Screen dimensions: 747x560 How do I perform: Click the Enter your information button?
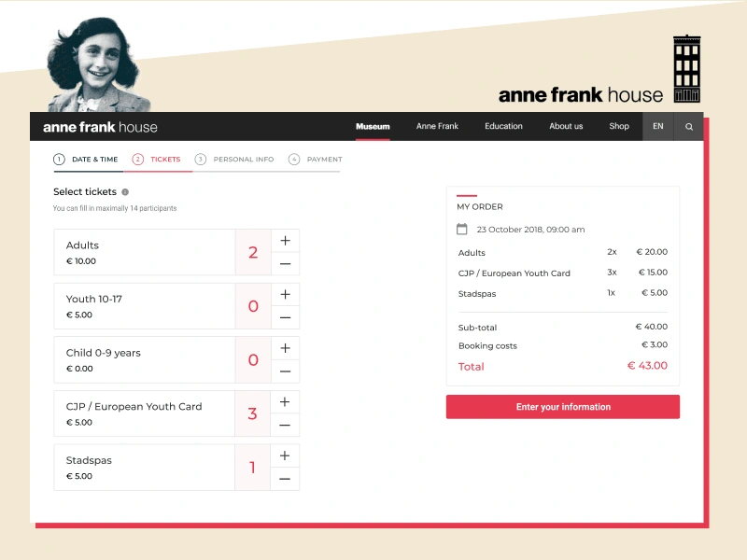click(x=563, y=407)
